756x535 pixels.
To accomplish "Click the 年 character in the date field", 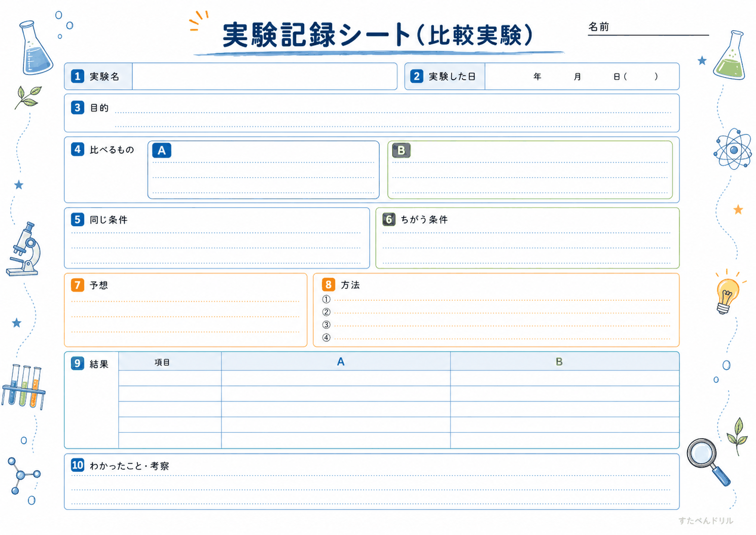I will coord(537,77).
